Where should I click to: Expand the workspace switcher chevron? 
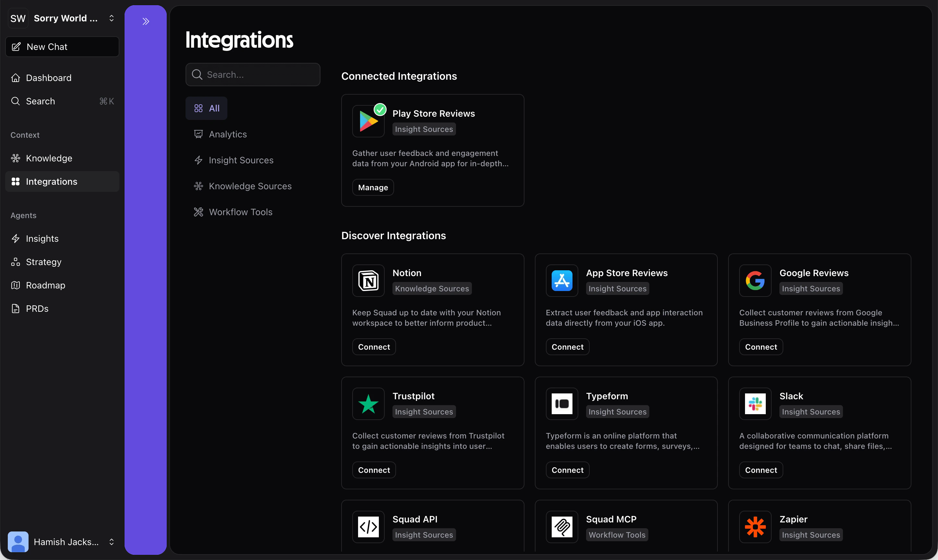click(111, 18)
